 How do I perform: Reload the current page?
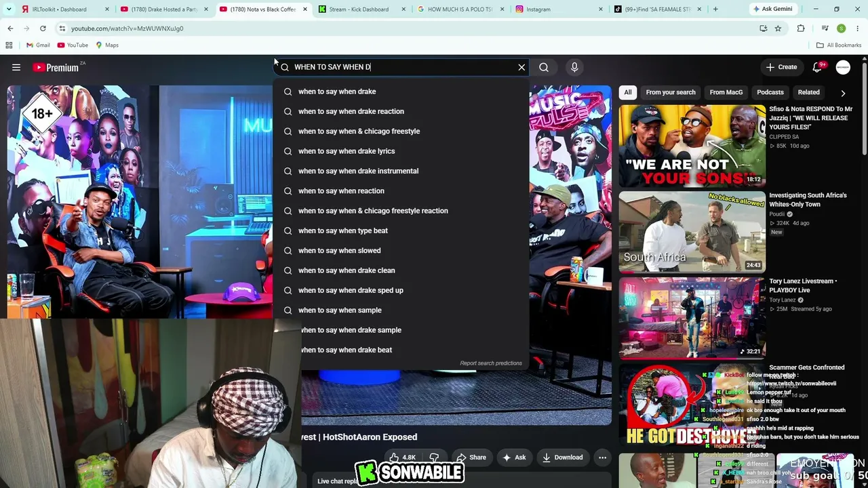pyautogui.click(x=43, y=28)
